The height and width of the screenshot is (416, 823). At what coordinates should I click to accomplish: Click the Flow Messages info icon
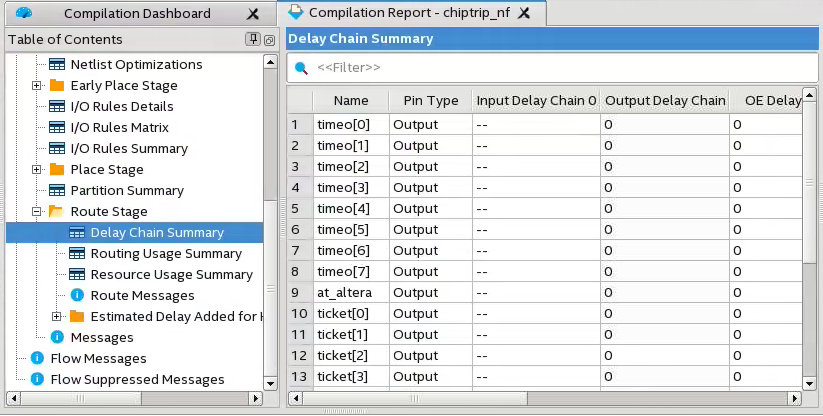[37, 358]
